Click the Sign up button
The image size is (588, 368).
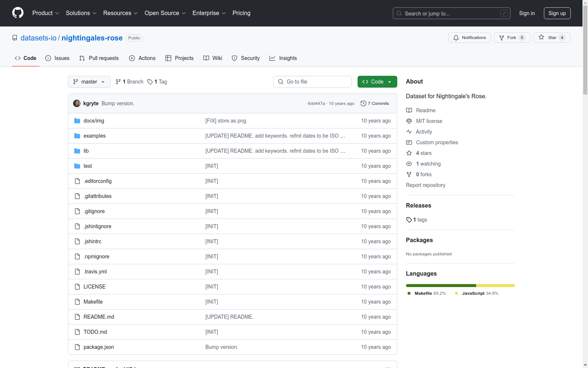click(x=557, y=13)
